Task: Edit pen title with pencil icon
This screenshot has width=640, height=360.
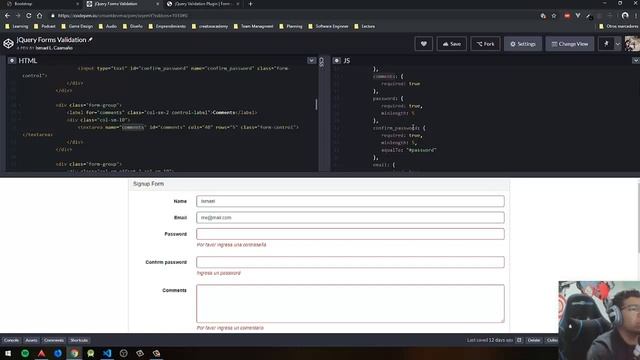Action: coord(90,40)
